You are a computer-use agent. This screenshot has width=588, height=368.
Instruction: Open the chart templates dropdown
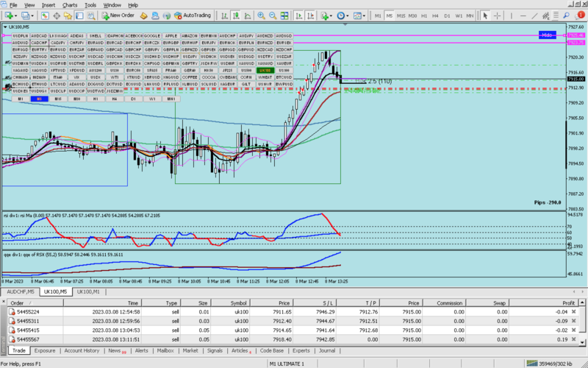pyautogui.click(x=365, y=15)
